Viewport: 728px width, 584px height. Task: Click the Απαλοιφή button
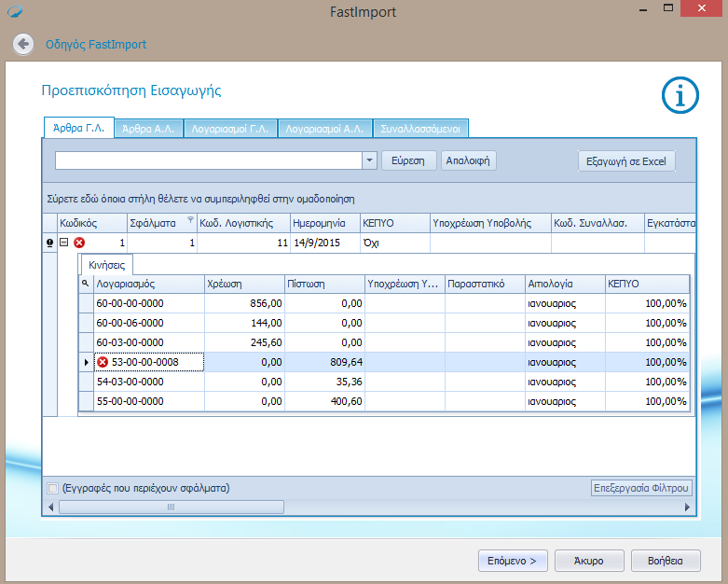tap(468, 160)
